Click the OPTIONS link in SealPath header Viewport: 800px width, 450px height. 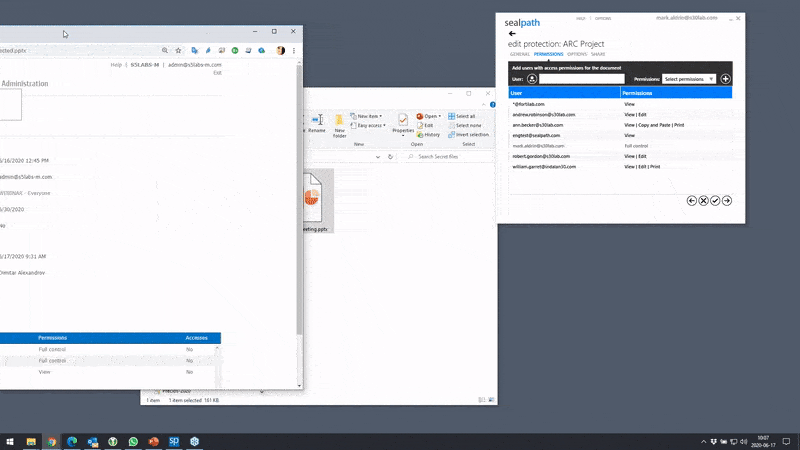pyautogui.click(x=603, y=18)
